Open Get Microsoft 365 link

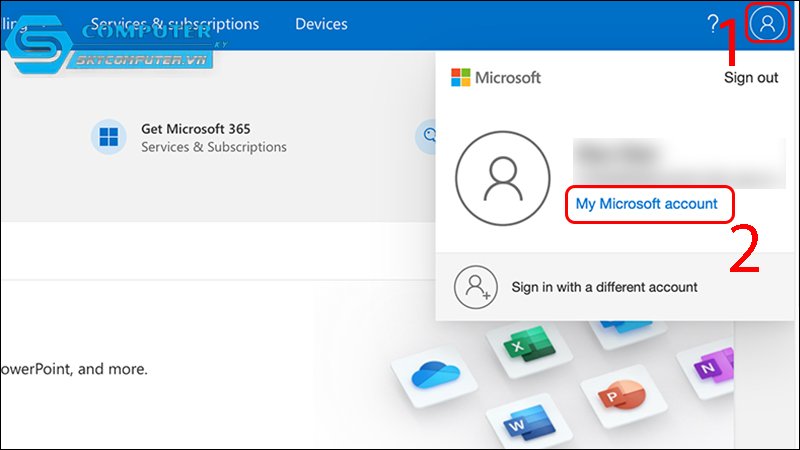[x=196, y=129]
